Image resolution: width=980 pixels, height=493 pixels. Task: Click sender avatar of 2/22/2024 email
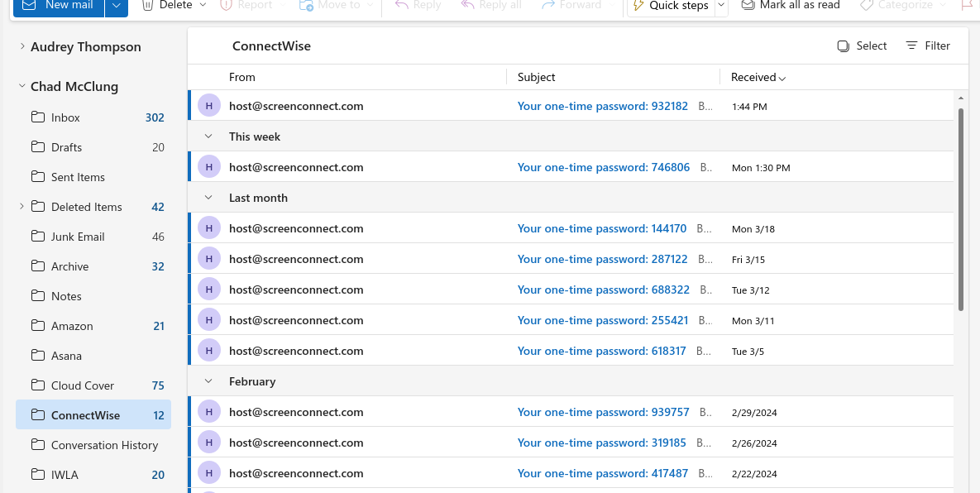tap(208, 473)
